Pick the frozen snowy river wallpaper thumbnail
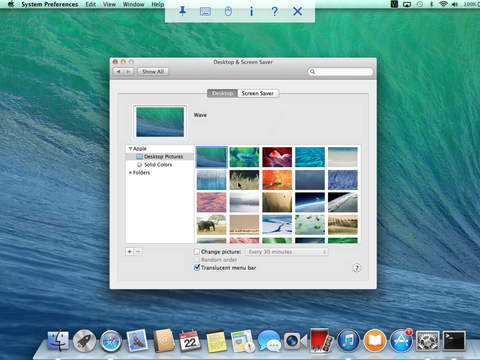This screenshot has width=480, height=360. point(277,225)
